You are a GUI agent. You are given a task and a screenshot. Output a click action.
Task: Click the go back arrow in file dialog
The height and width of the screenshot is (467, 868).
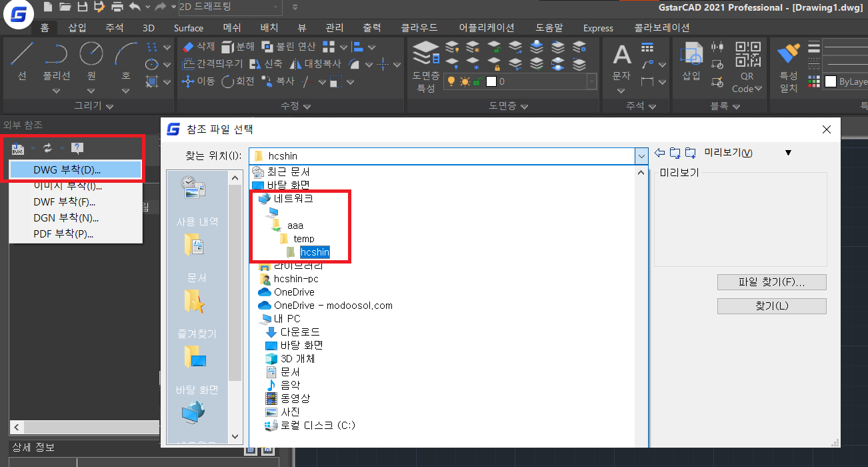click(x=660, y=153)
